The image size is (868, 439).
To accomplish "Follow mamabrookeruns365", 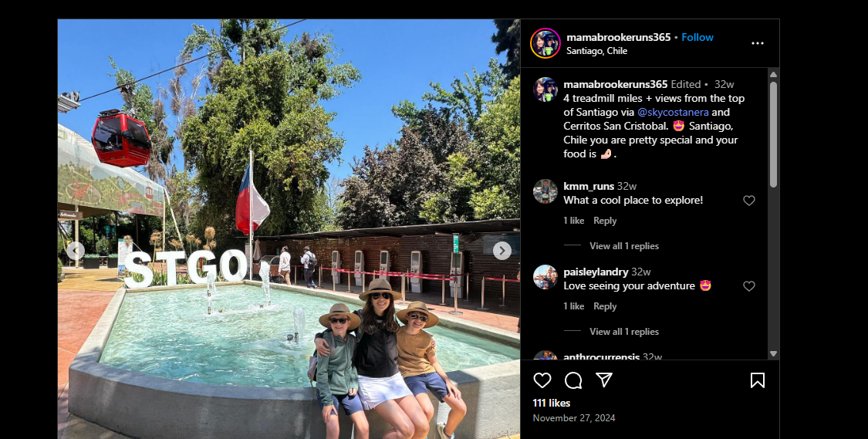I will [697, 37].
